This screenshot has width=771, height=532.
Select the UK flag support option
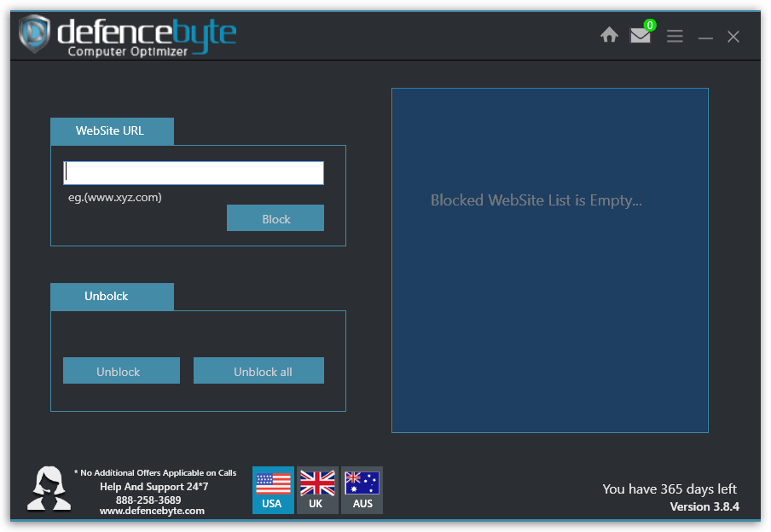[x=316, y=489]
